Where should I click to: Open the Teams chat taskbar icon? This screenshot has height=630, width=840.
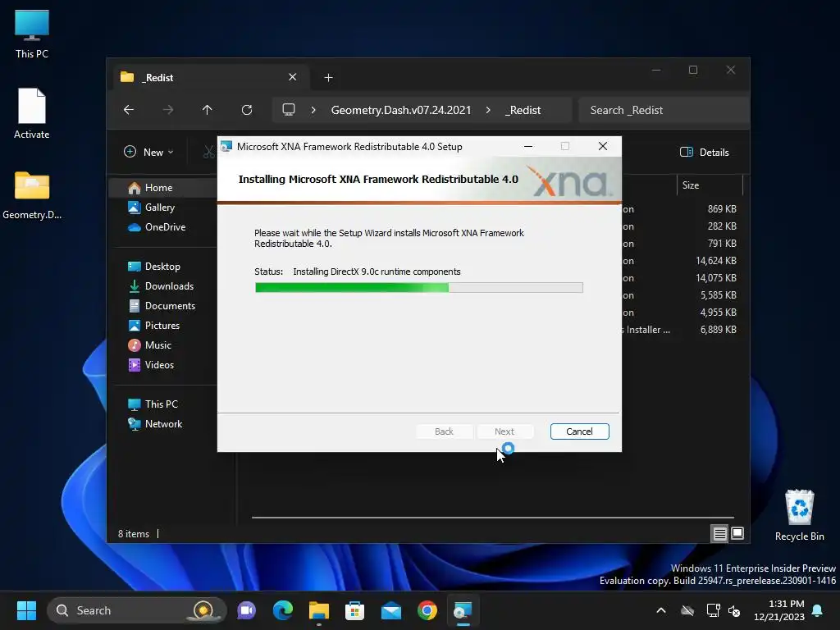coord(246,610)
